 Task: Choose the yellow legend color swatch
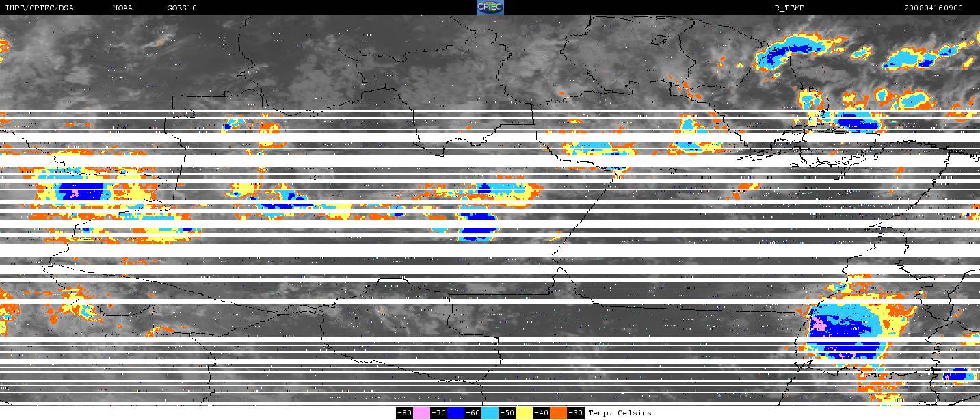pos(524,413)
